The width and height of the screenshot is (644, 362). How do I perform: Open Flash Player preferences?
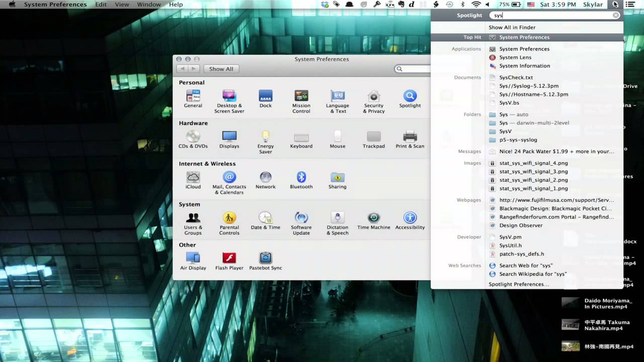[229, 257]
